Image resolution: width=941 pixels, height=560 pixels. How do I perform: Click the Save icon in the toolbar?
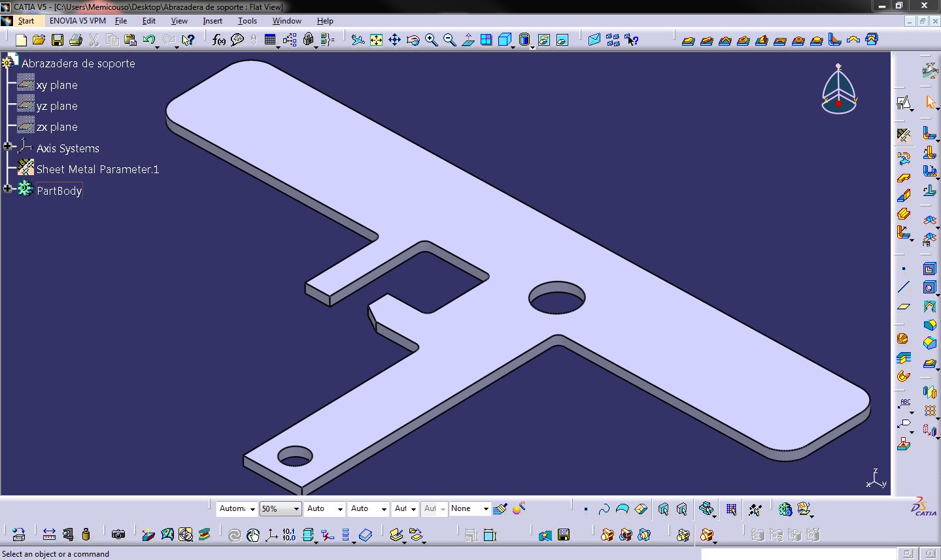click(58, 41)
